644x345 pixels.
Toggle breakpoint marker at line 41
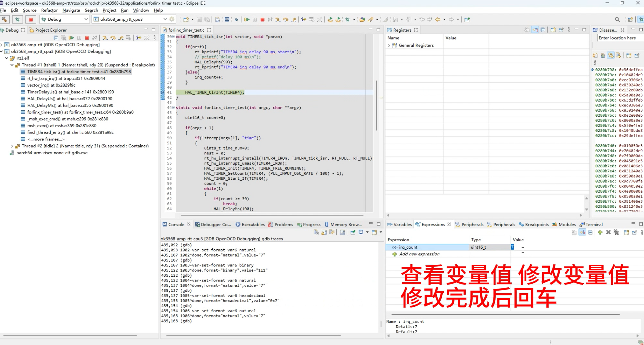162,92
